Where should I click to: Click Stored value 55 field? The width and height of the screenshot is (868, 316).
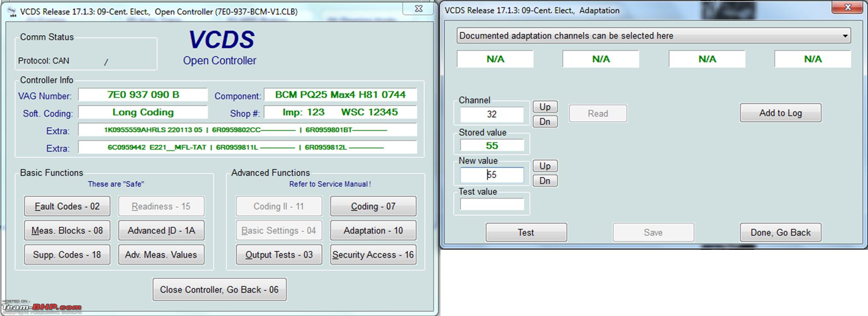[x=492, y=146]
